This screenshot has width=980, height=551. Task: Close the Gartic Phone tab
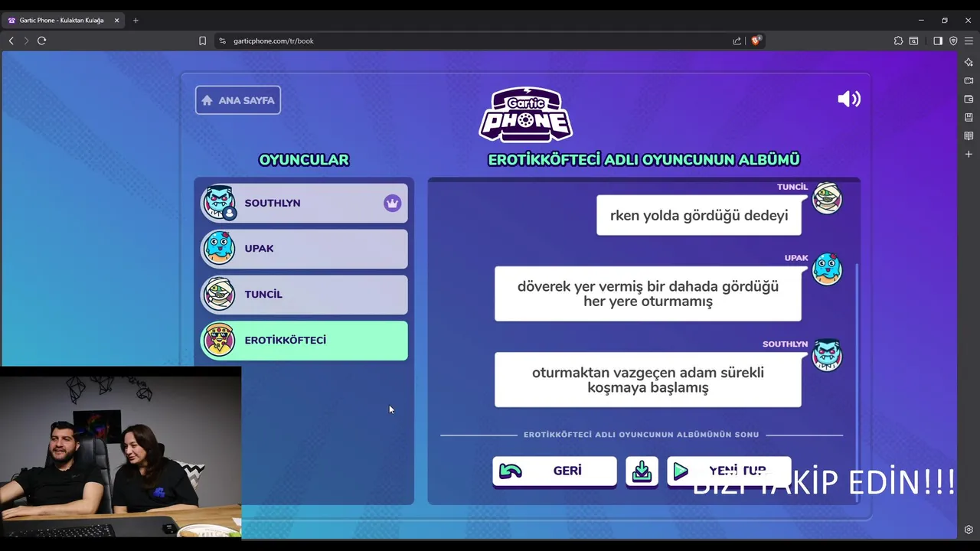116,21
